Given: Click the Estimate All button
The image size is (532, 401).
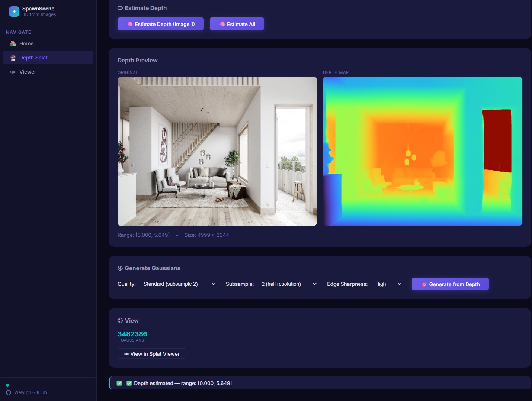Looking at the screenshot, I should (x=237, y=24).
